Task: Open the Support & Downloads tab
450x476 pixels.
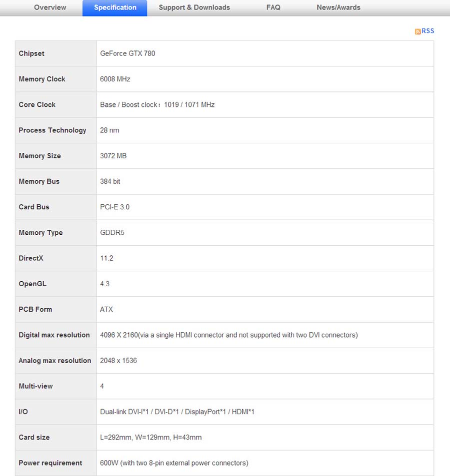Action: coord(194,7)
